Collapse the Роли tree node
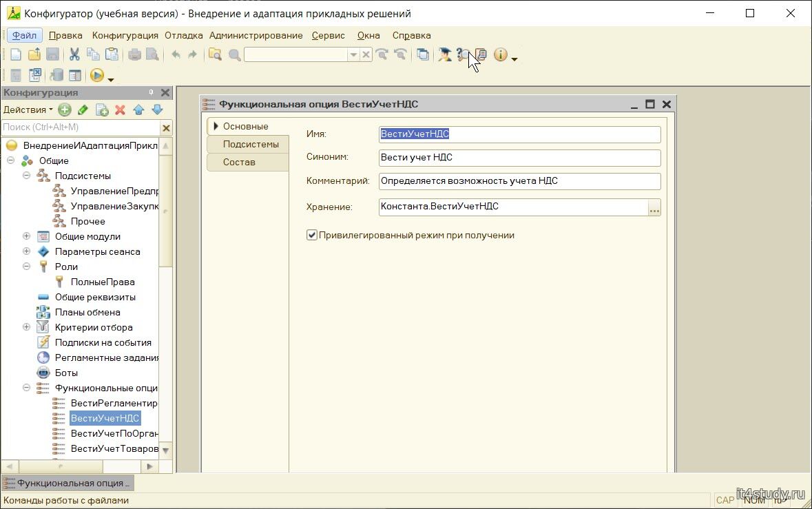The width and height of the screenshot is (812, 509). click(27, 267)
